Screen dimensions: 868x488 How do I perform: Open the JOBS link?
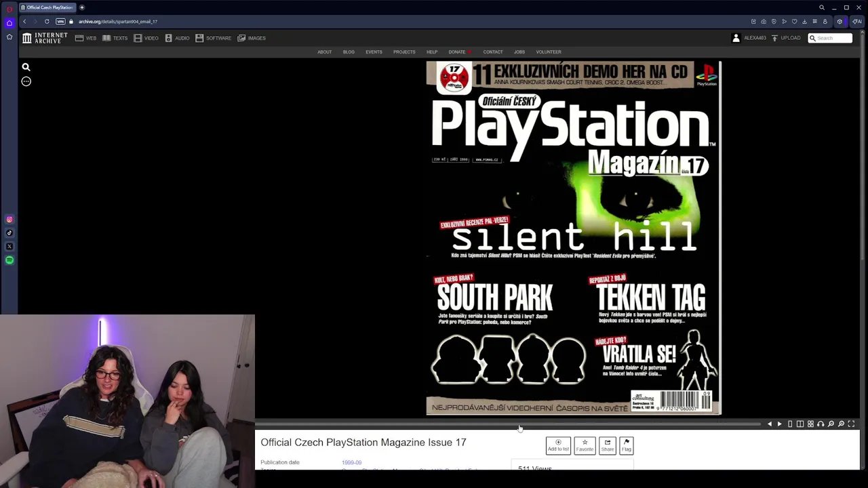(519, 52)
